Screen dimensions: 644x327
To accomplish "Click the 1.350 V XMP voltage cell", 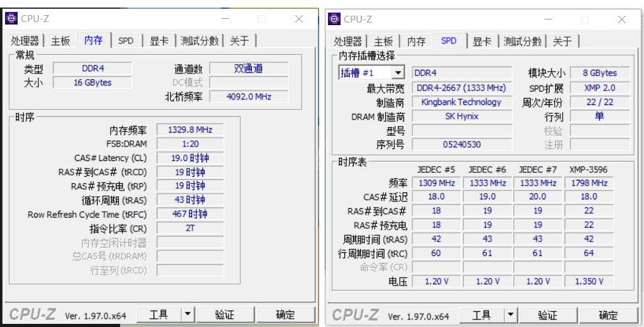I will click(589, 282).
